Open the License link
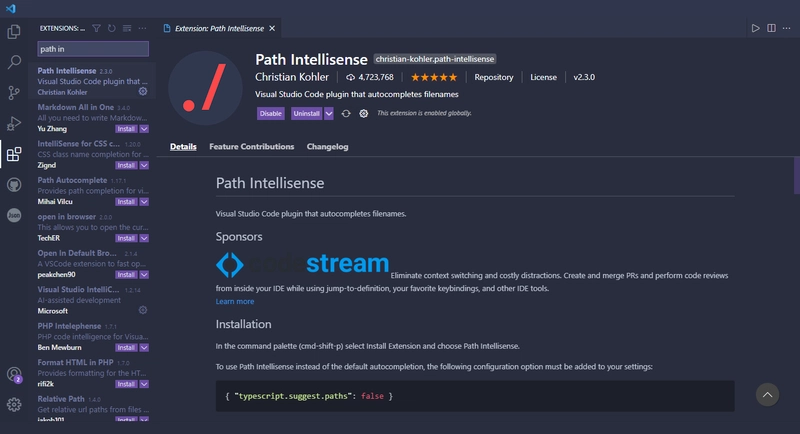The width and height of the screenshot is (800, 434). [543, 77]
